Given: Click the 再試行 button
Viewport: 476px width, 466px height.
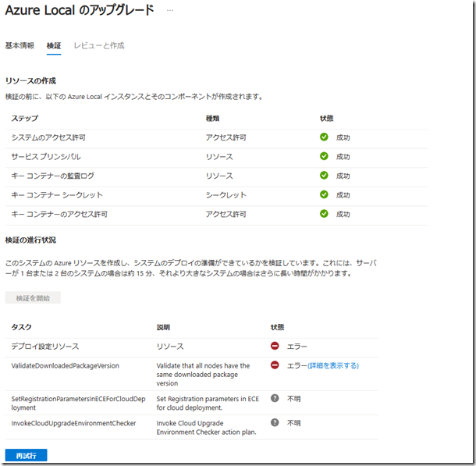Looking at the screenshot, I should point(26,455).
